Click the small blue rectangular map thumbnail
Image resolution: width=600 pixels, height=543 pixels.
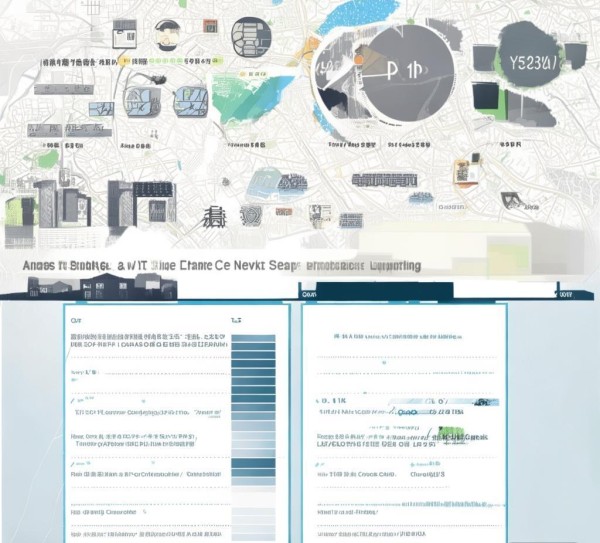pos(101,109)
